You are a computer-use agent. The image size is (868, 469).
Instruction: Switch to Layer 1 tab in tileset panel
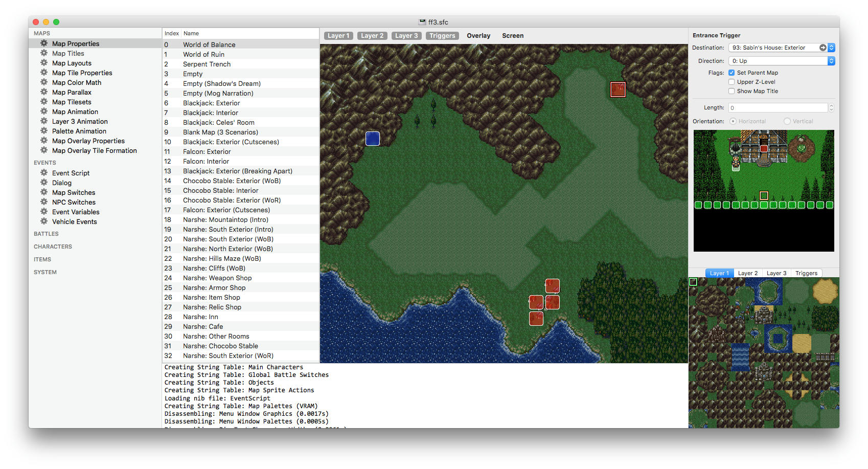[719, 273]
